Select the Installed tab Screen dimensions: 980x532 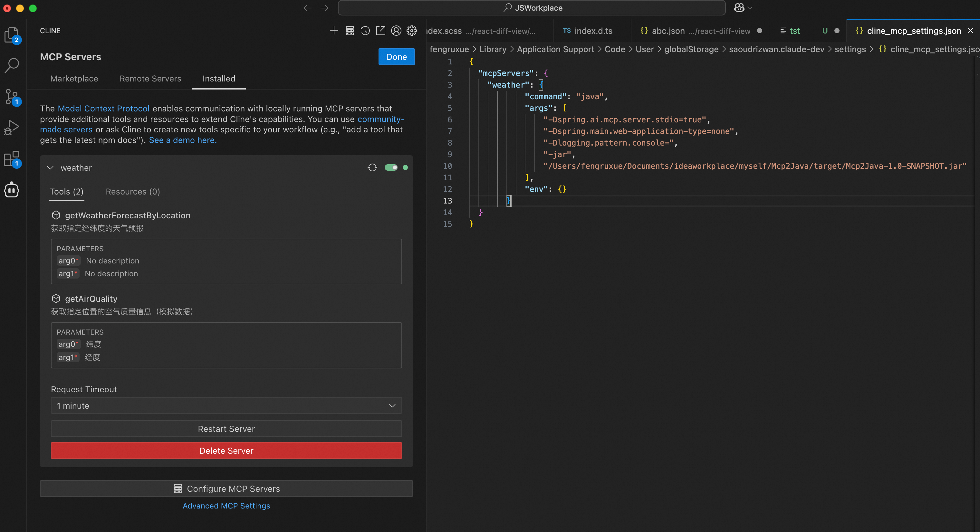(x=219, y=78)
